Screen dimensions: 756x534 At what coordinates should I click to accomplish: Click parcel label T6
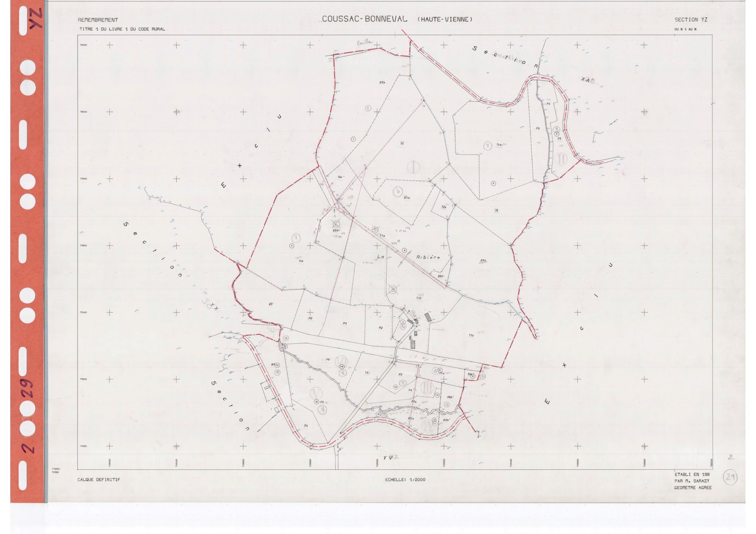pyautogui.click(x=402, y=144)
